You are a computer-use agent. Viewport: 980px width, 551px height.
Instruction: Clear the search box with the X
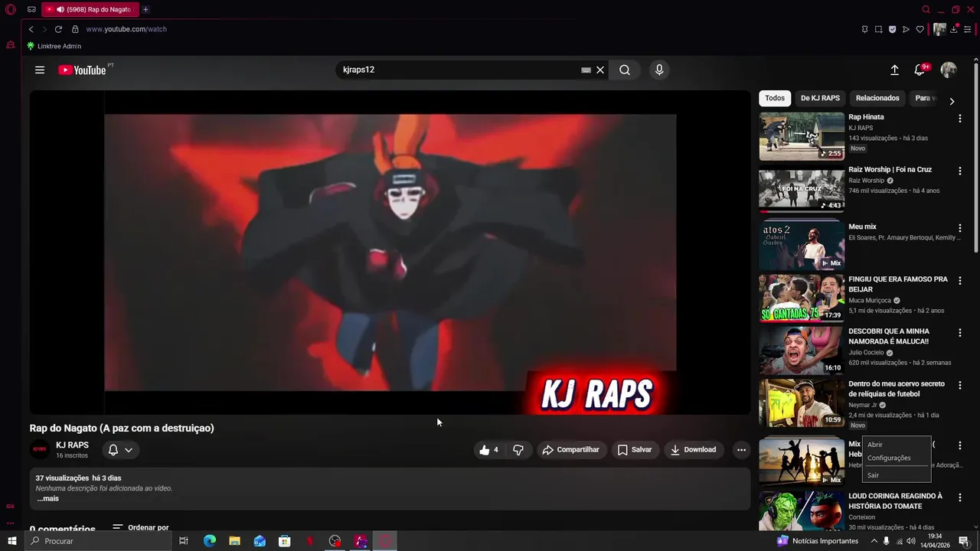click(x=600, y=70)
